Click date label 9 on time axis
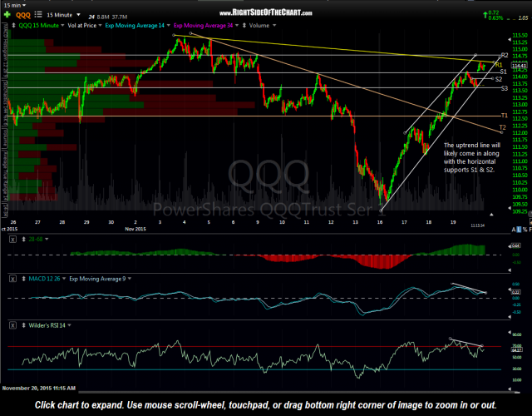 click(x=258, y=222)
